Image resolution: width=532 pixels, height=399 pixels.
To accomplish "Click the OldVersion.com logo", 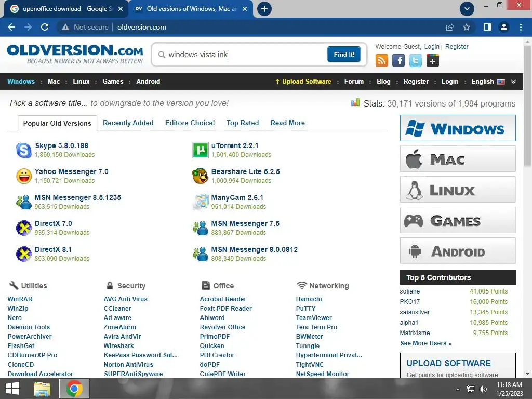I will coord(75,54).
